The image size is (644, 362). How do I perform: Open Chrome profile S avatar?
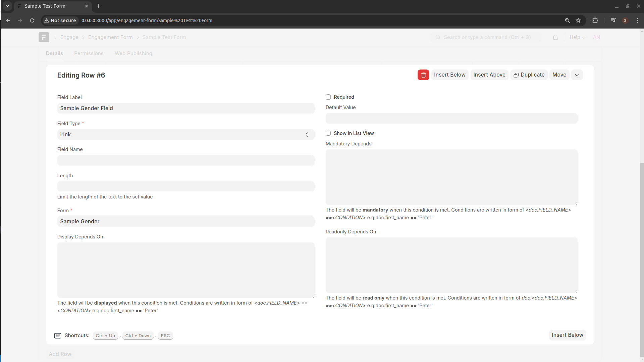[625, 20]
